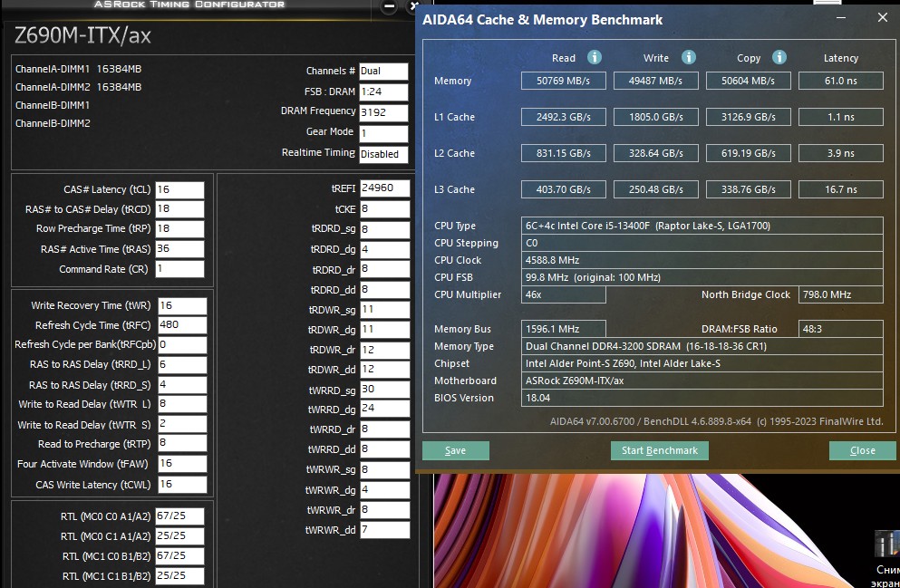The width and height of the screenshot is (900, 588).
Task: Click the Gear Mode field
Action: [383, 134]
